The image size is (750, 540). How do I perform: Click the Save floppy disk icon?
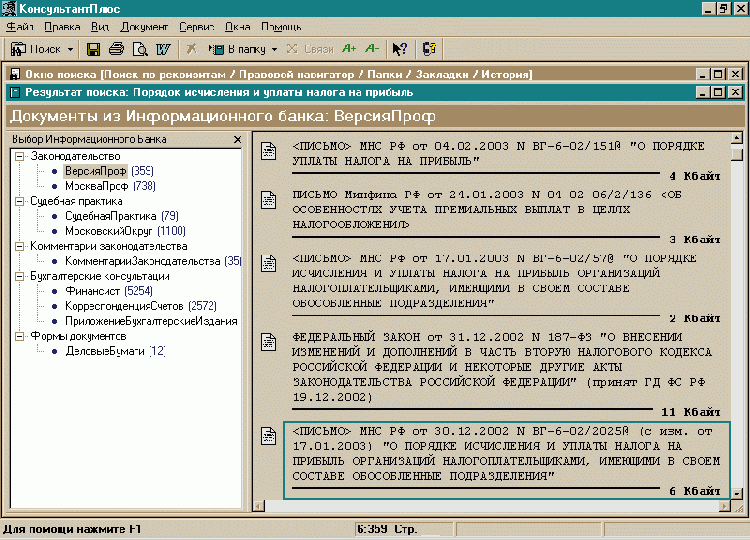click(x=93, y=49)
